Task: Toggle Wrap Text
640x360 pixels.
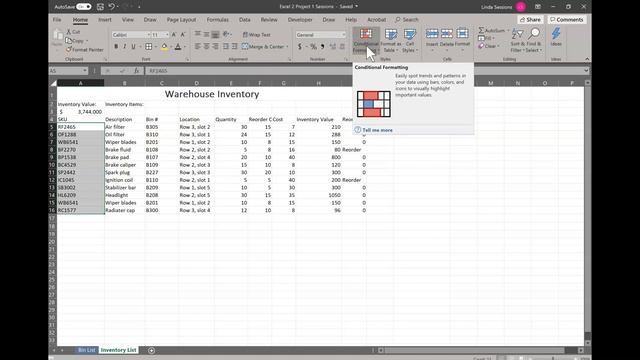Action: pos(256,35)
